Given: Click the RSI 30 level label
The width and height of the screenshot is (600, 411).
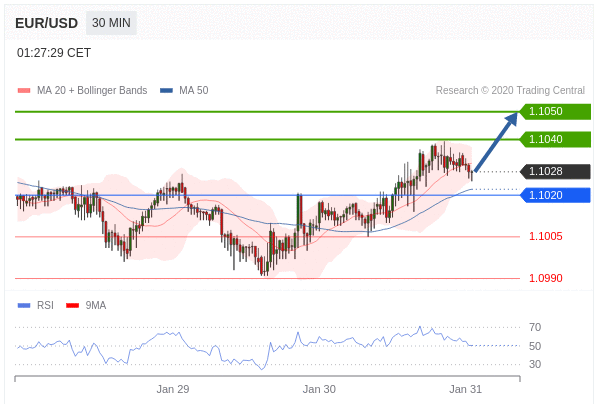Looking at the screenshot, I should coord(535,364).
